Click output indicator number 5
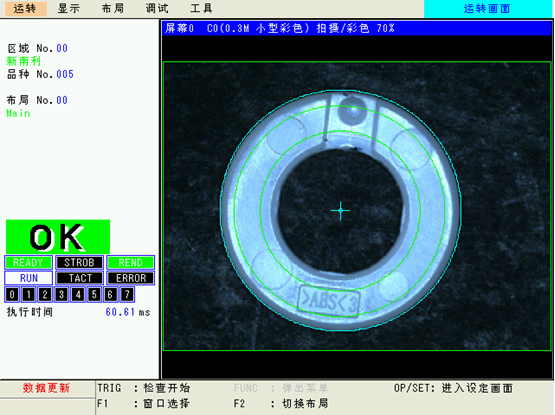 [94, 295]
